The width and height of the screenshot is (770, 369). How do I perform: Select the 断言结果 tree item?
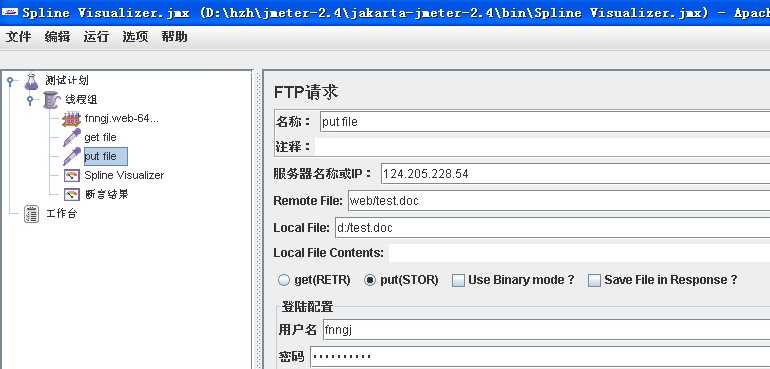pos(106,195)
